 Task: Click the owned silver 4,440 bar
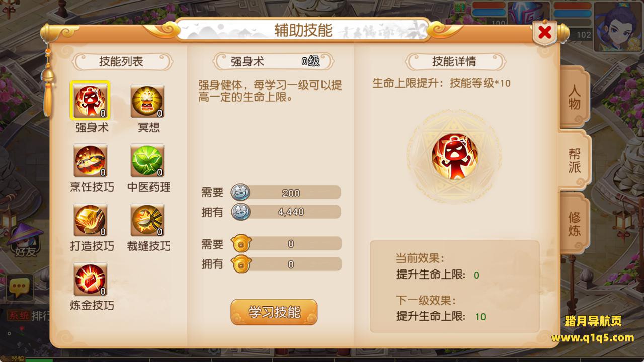pos(286,212)
